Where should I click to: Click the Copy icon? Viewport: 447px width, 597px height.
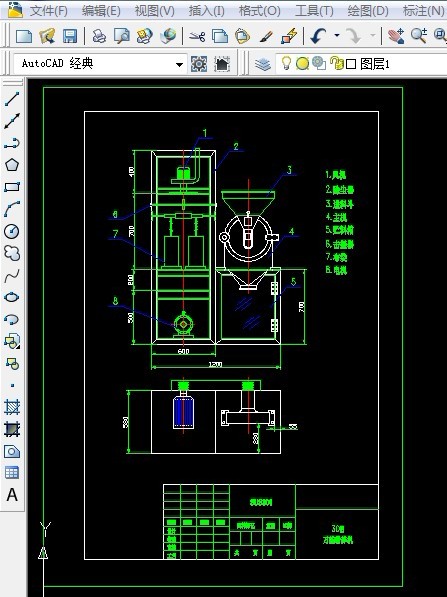(x=220, y=36)
